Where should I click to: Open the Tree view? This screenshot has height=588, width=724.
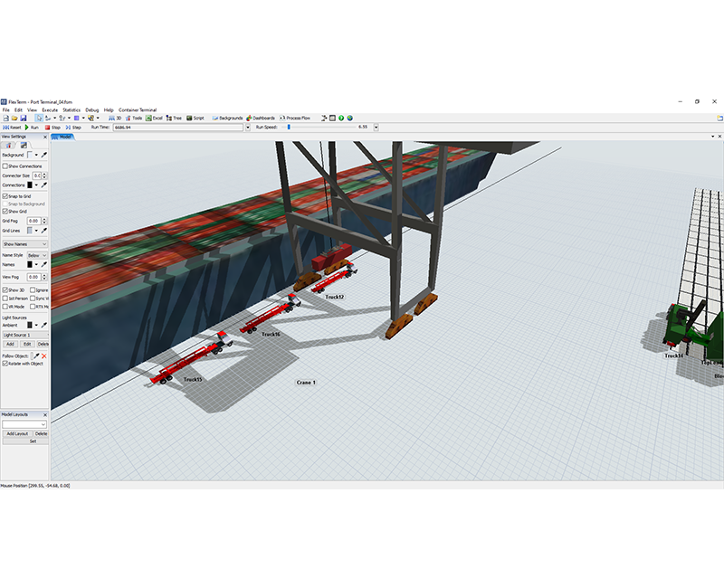pos(174,119)
